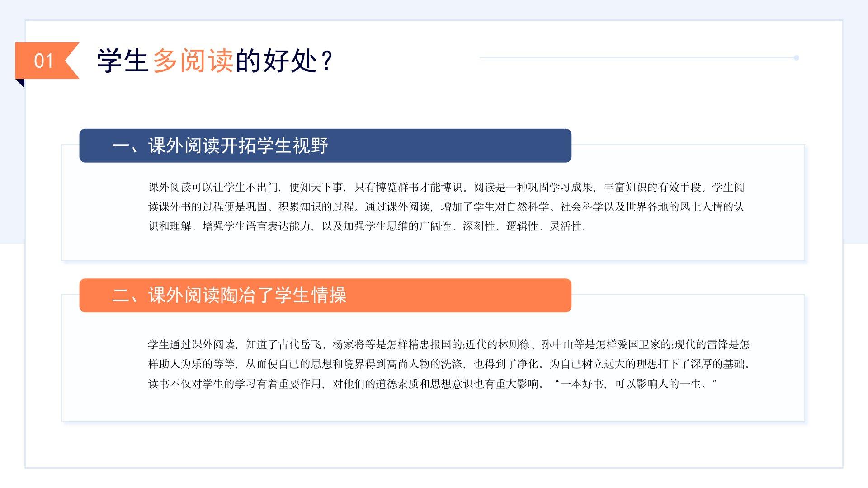Select the blue banner 一、课外阅读开拓学生视野
868x488 pixels.
pos(325,145)
